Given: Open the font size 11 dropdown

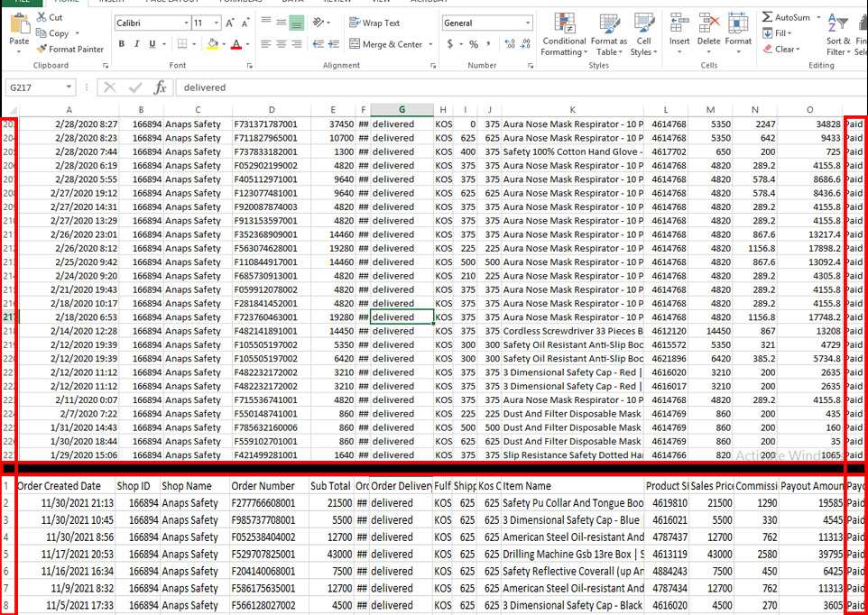Looking at the screenshot, I should coord(217,23).
